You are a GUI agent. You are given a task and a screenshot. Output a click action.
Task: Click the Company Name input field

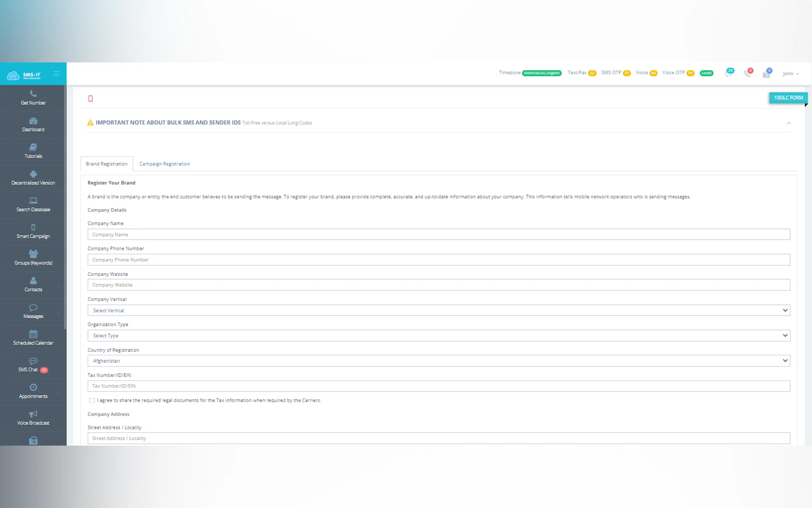pyautogui.click(x=438, y=234)
